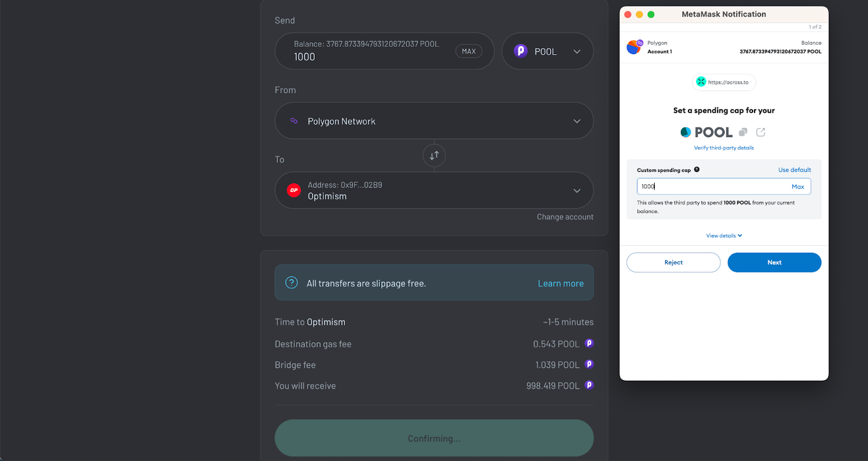Open the Learn more link
This screenshot has width=868, height=461.
pyautogui.click(x=560, y=283)
